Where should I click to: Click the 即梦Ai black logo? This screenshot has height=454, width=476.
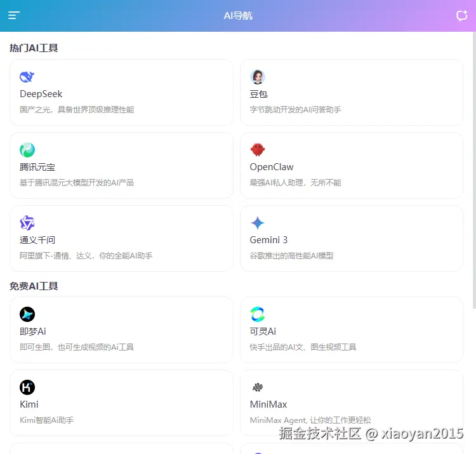click(27, 314)
